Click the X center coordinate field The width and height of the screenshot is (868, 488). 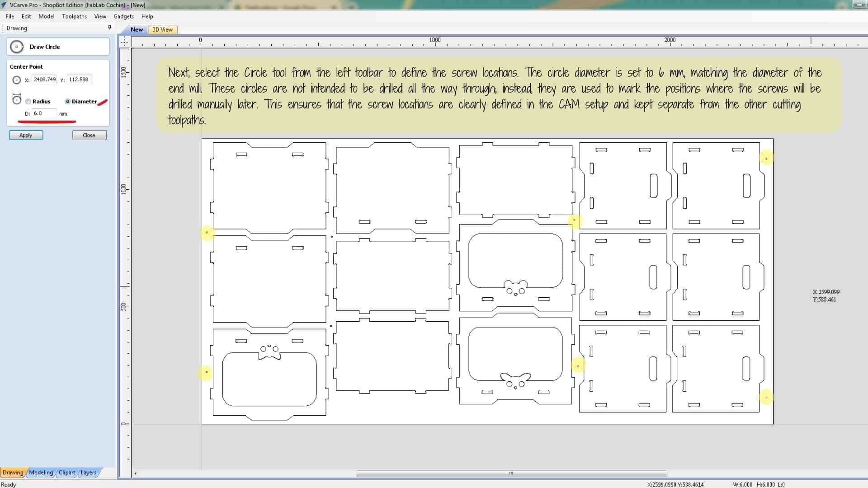pyautogui.click(x=44, y=80)
